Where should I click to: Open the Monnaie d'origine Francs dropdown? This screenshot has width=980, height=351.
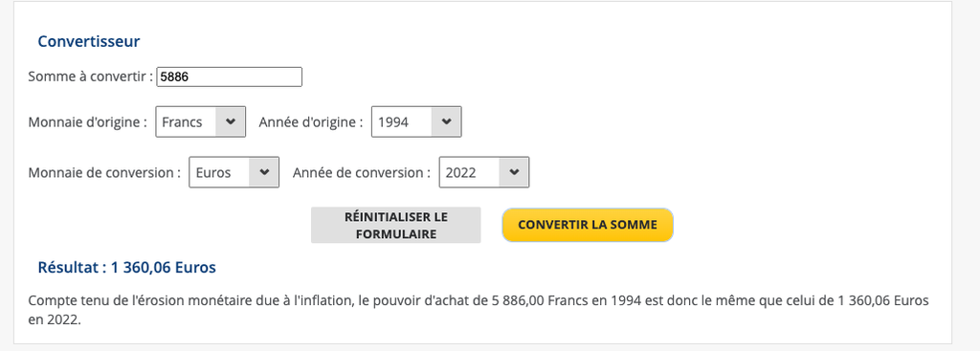tap(201, 121)
